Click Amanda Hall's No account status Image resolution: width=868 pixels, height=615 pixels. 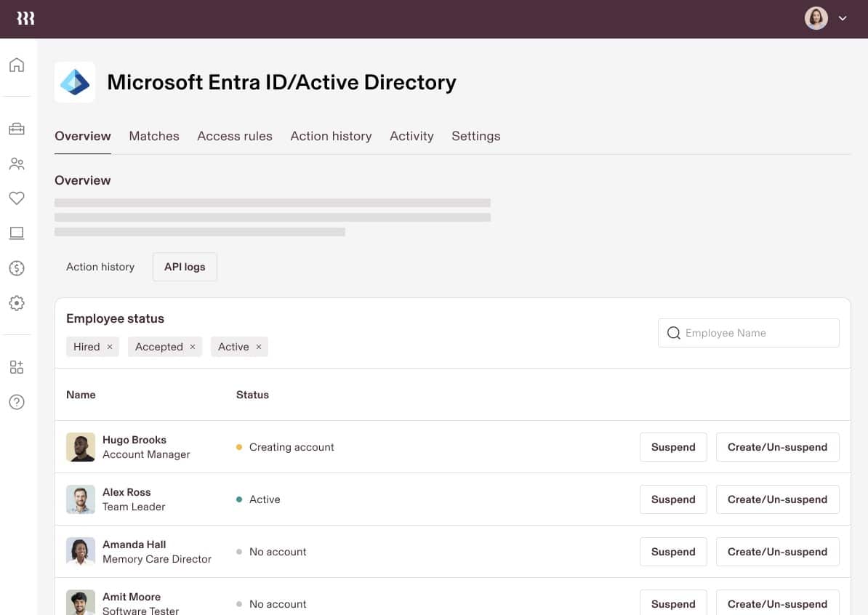(278, 552)
